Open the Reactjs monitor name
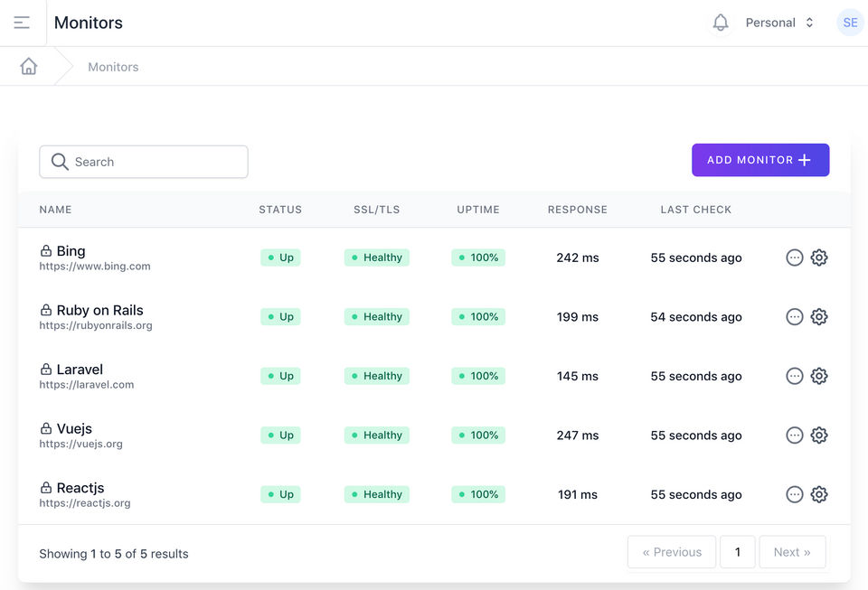This screenshot has width=868, height=590. click(80, 488)
